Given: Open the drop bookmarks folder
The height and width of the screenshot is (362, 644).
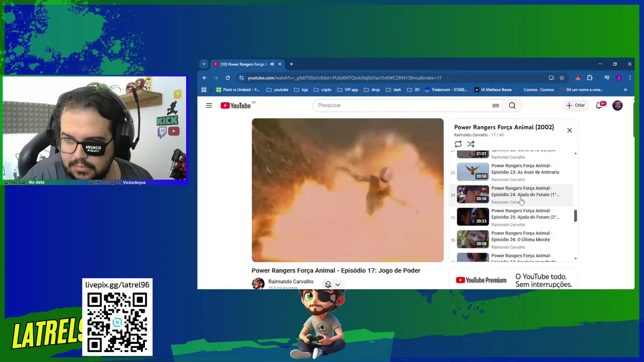Looking at the screenshot, I should click(372, 90).
